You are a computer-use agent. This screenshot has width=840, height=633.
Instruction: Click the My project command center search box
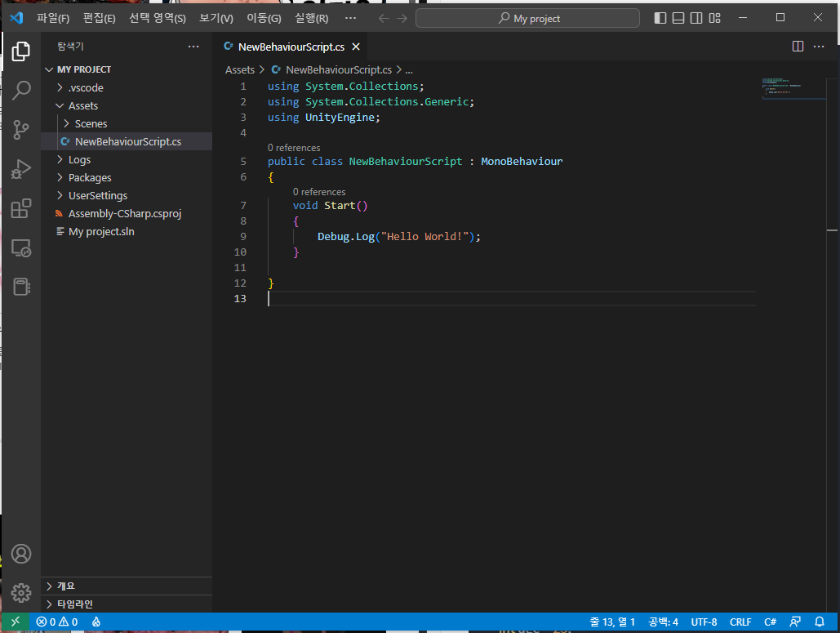(x=527, y=18)
